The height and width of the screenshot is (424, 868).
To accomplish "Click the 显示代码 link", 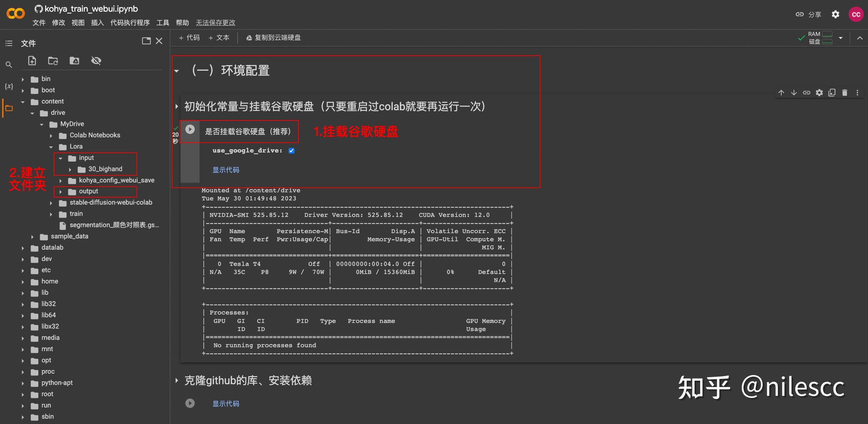I will tap(226, 169).
